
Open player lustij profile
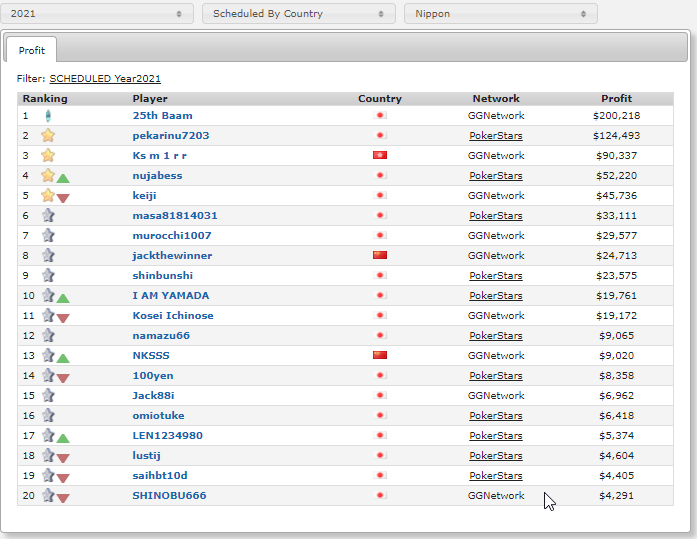(x=146, y=455)
